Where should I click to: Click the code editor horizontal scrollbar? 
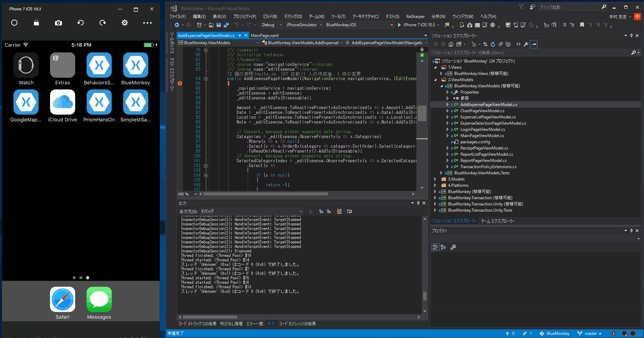(266, 194)
